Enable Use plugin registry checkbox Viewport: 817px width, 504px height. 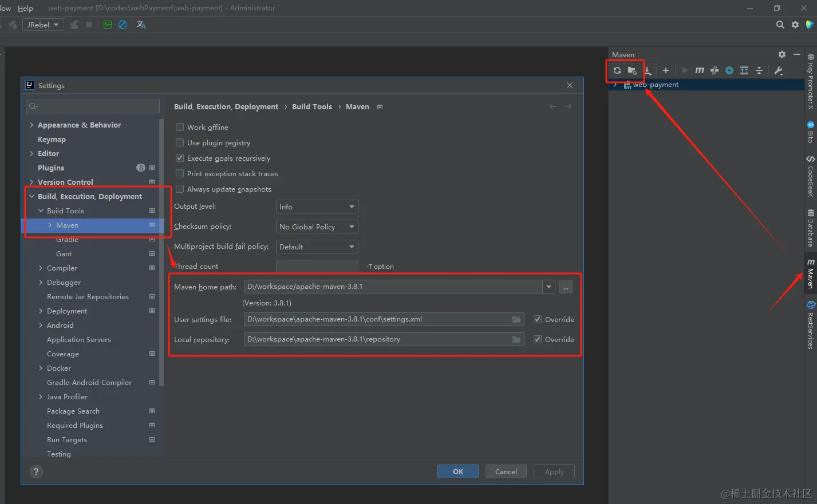pyautogui.click(x=180, y=142)
